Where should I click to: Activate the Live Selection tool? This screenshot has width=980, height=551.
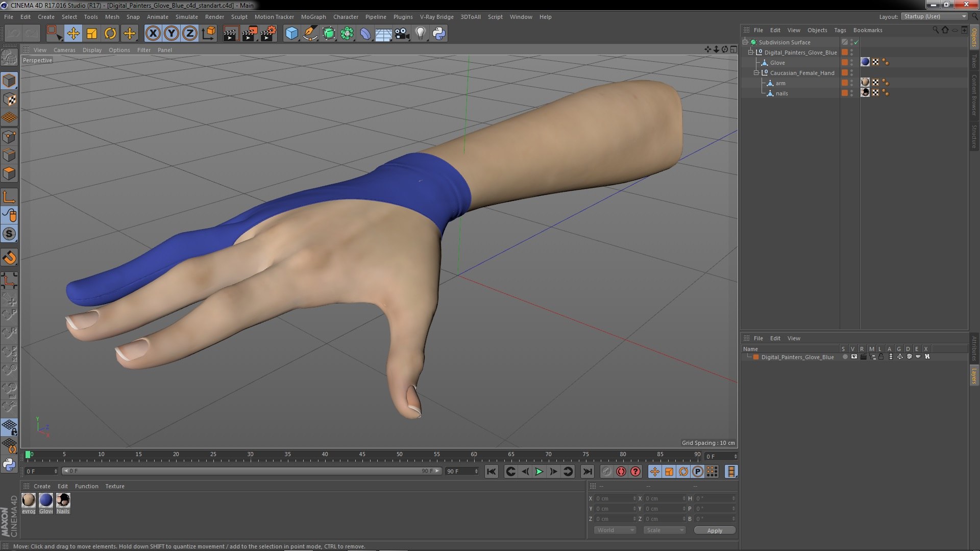coord(54,34)
